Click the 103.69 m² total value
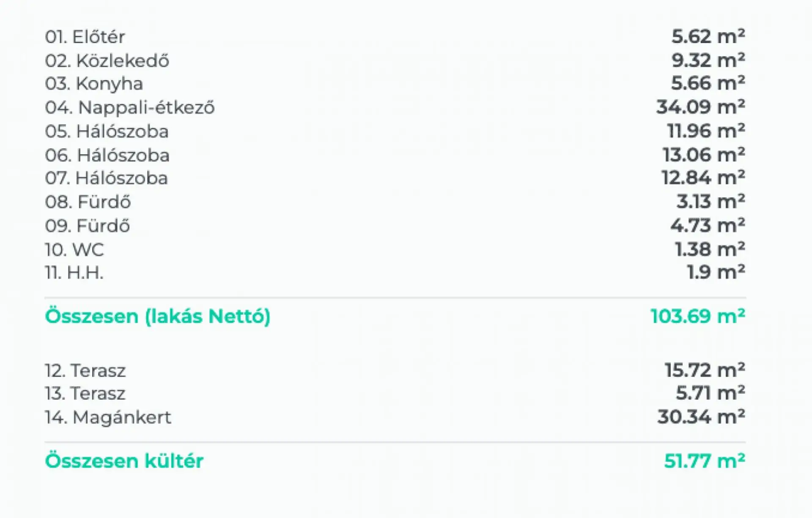This screenshot has height=518, width=812. coord(697,316)
